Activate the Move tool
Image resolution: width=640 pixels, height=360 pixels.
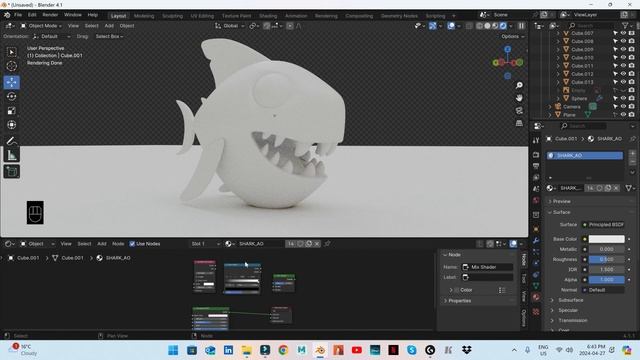(11, 82)
